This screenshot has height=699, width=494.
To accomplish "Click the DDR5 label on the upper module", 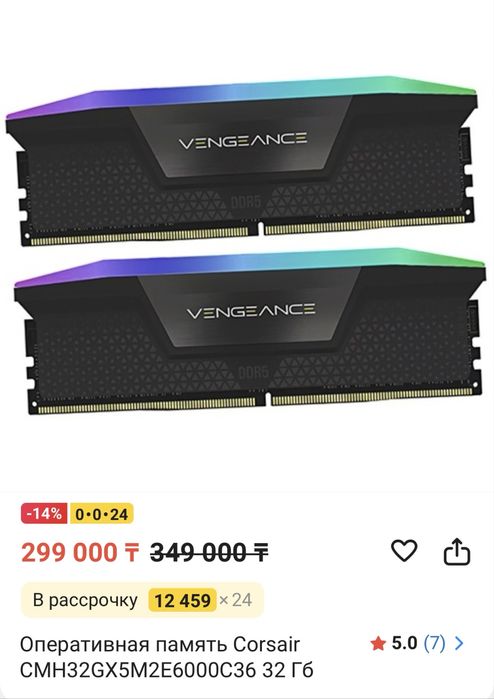I will [x=246, y=202].
